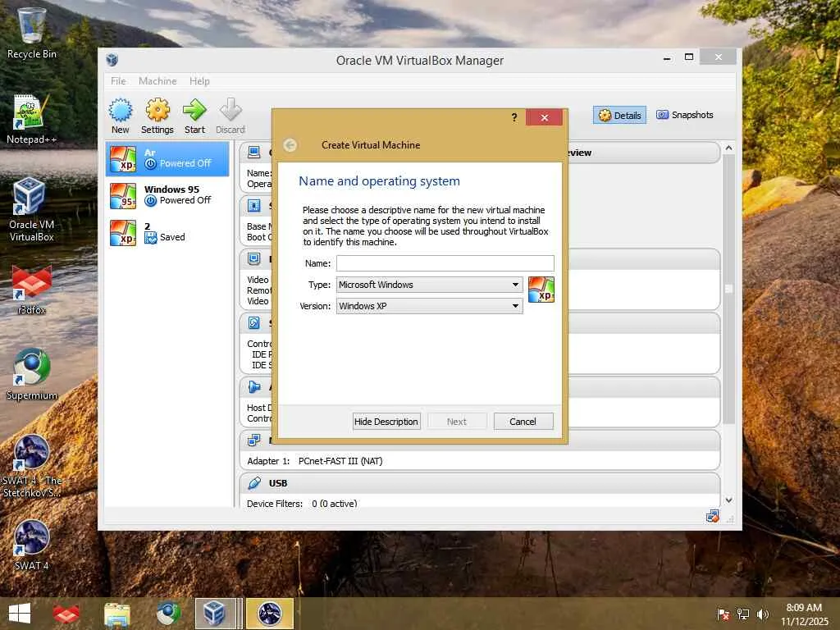Image resolution: width=840 pixels, height=630 pixels.
Task: Open the Notepad++ desktop shortcut
Action: click(x=32, y=120)
